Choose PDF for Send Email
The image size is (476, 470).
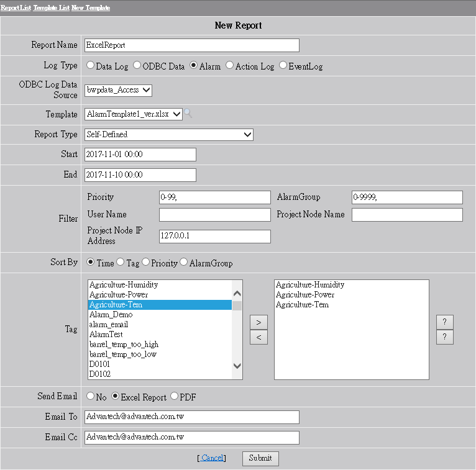[174, 395]
